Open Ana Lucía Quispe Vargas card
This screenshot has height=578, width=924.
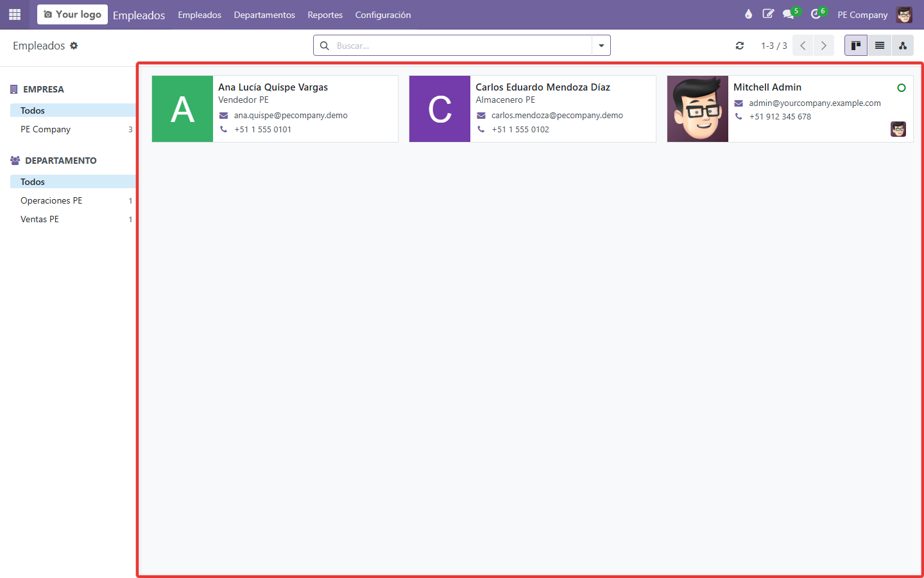point(275,109)
